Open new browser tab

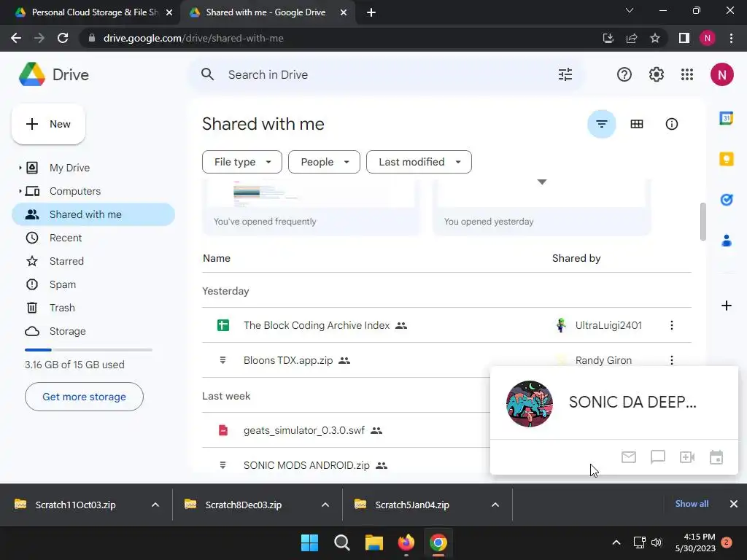371,12
